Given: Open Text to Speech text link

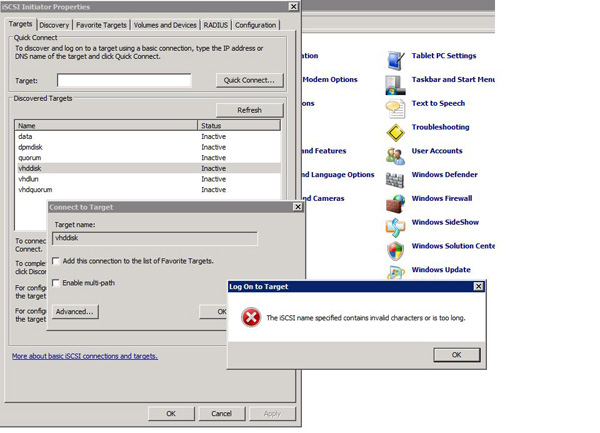Looking at the screenshot, I should click(x=439, y=103).
